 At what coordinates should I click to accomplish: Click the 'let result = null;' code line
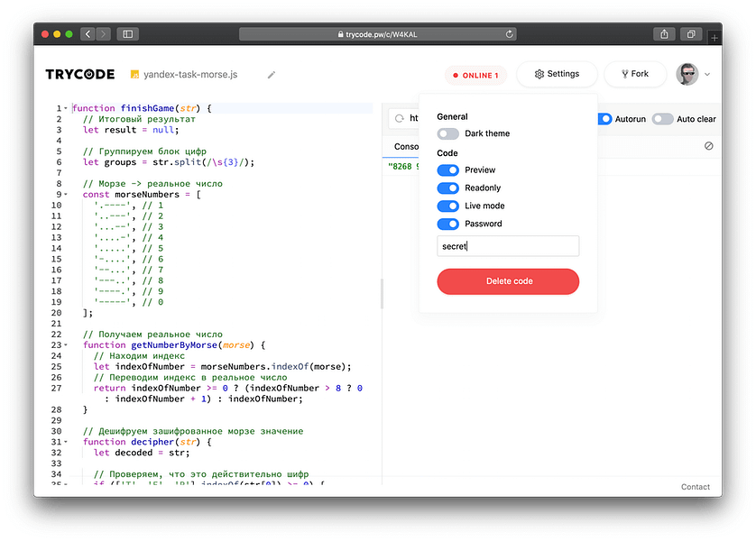tap(131, 130)
